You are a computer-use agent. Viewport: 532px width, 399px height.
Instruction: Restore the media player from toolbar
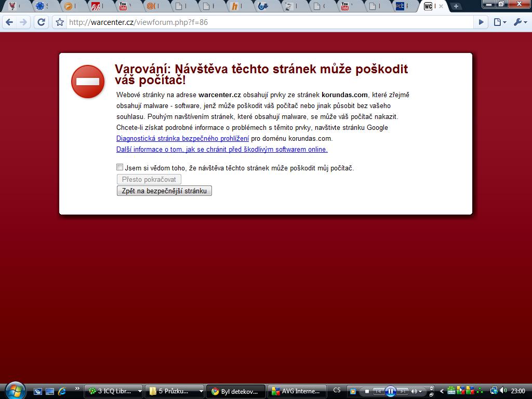tap(431, 395)
